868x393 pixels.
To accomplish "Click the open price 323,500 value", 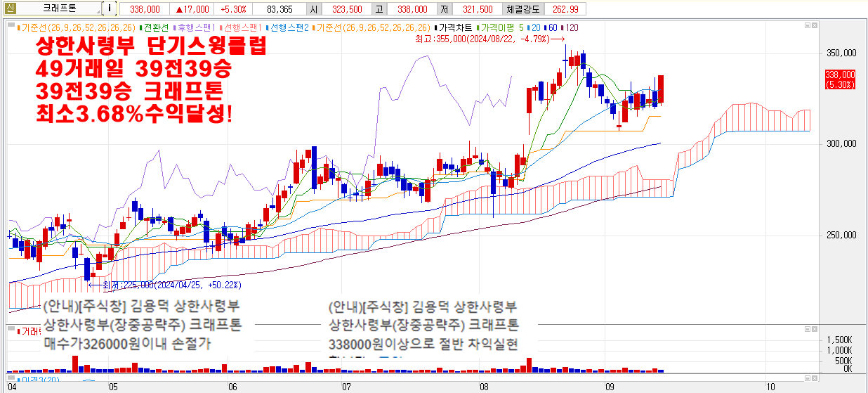I will (x=347, y=9).
